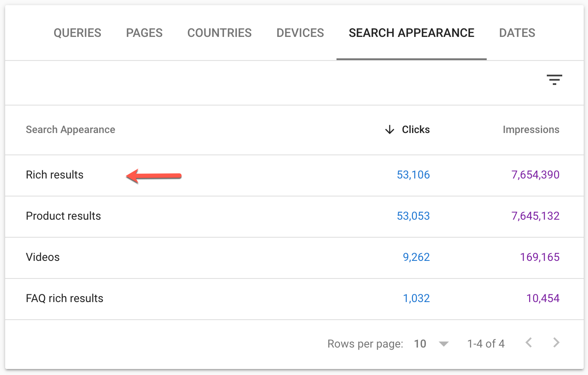Screen dimensions: 588x375
Task: Open the Rich results clicks value 53,106
Action: 413,175
